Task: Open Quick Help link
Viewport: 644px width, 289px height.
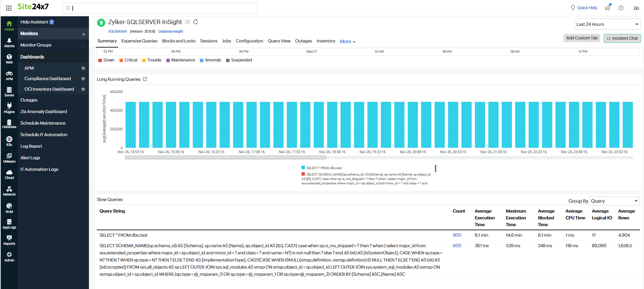Action: pyautogui.click(x=584, y=7)
